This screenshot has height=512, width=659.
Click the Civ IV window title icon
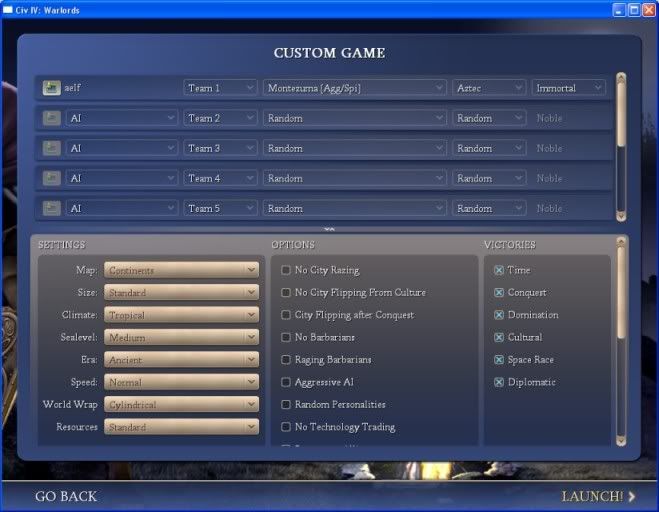(x=7, y=10)
